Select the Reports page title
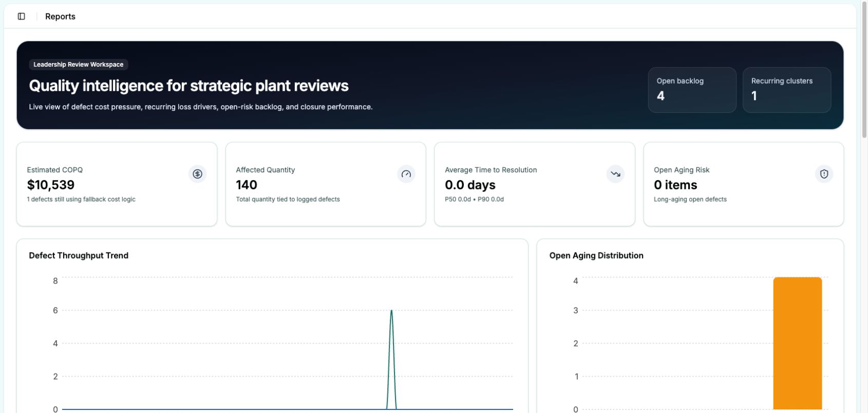This screenshot has height=413, width=868. (x=60, y=16)
